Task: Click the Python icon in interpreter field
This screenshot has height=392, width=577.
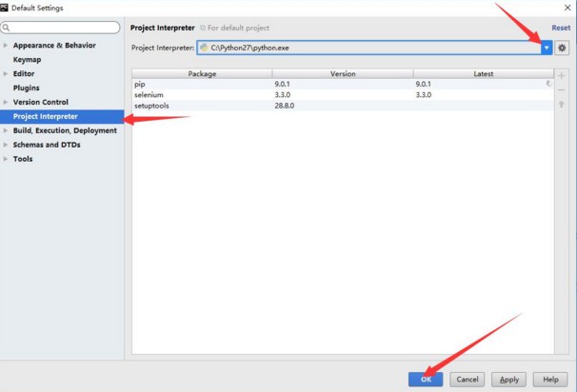Action: (204, 48)
